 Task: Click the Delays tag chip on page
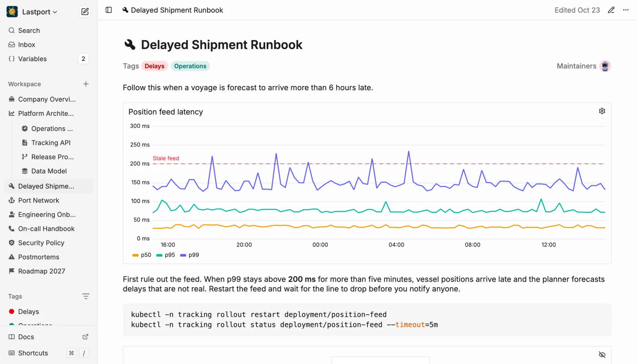[x=154, y=66]
